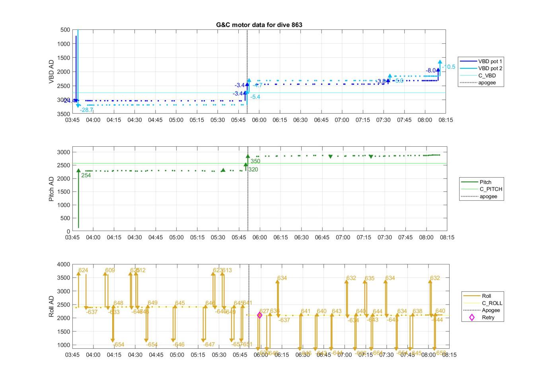
Task: Click the "-8.0" data label on VBD plot
Action: (x=431, y=70)
